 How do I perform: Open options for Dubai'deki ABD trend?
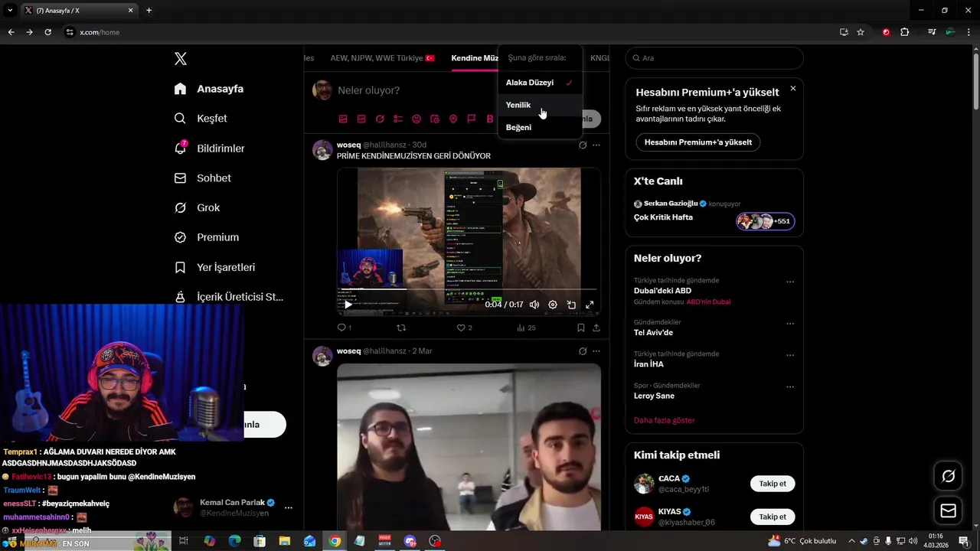pyautogui.click(x=790, y=282)
